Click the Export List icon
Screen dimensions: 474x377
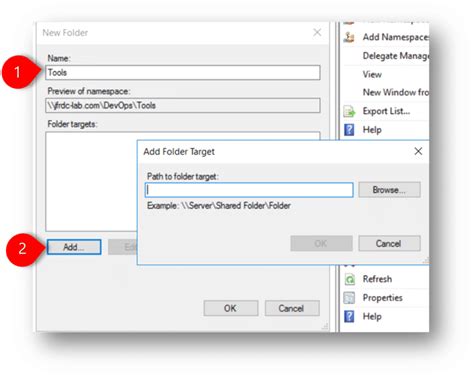point(349,111)
